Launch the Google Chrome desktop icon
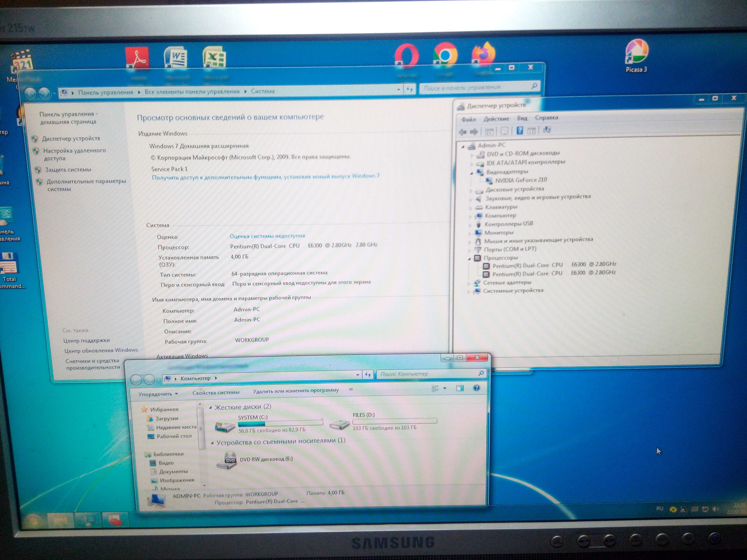The image size is (747, 560). [x=446, y=55]
